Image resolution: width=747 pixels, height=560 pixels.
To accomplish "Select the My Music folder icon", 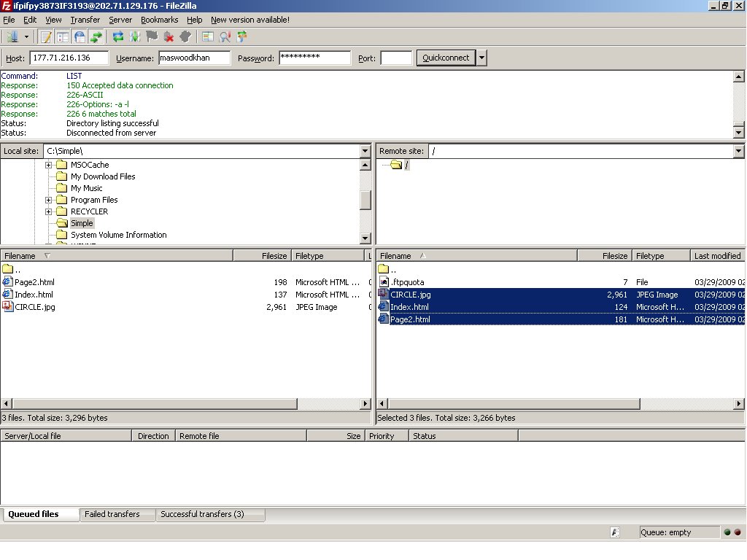I will coord(61,188).
